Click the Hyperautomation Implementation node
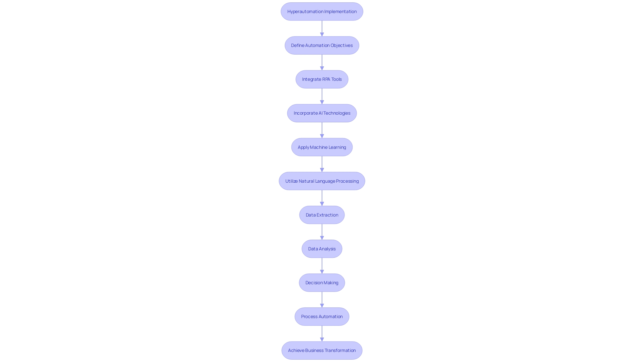The image size is (644, 362). coord(322,11)
